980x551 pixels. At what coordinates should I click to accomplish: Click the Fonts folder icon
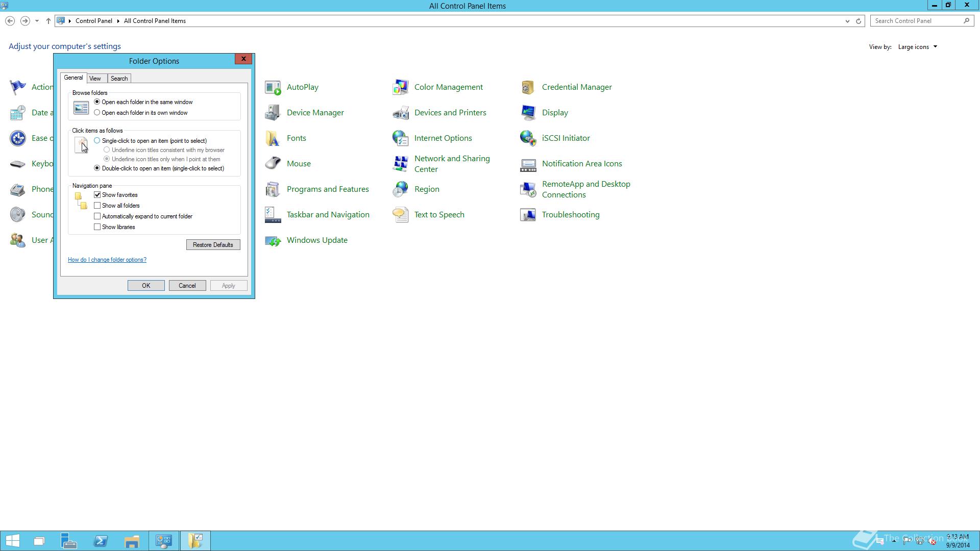coord(273,138)
